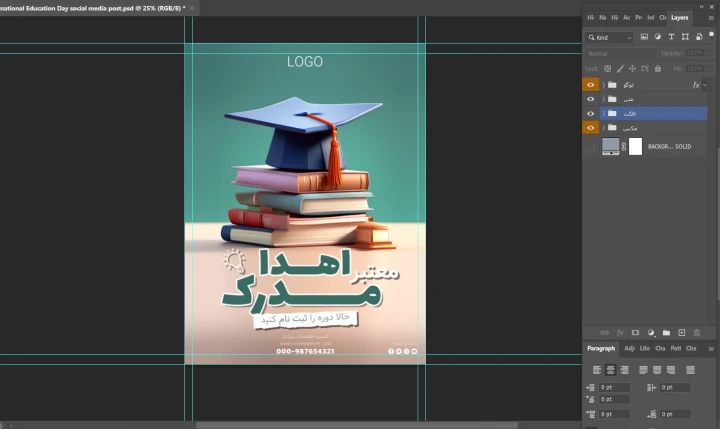
Task: Filter layers by type (T) icon
Action: point(671,37)
